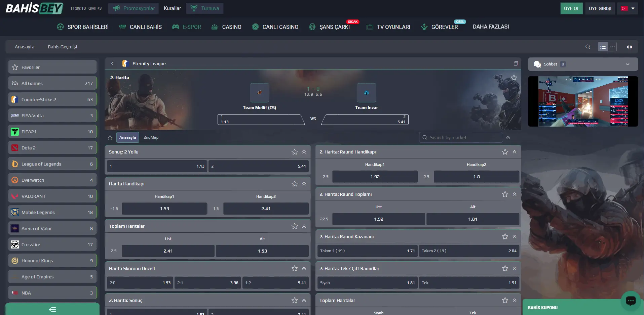Switch to compact dots view icon
Screen dimensions: 644x315
[612, 47]
